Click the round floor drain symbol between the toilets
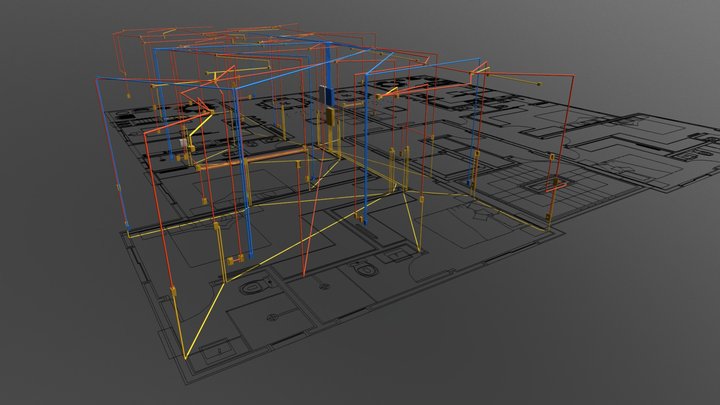Screen dimensions: 720x405 point(324,286)
